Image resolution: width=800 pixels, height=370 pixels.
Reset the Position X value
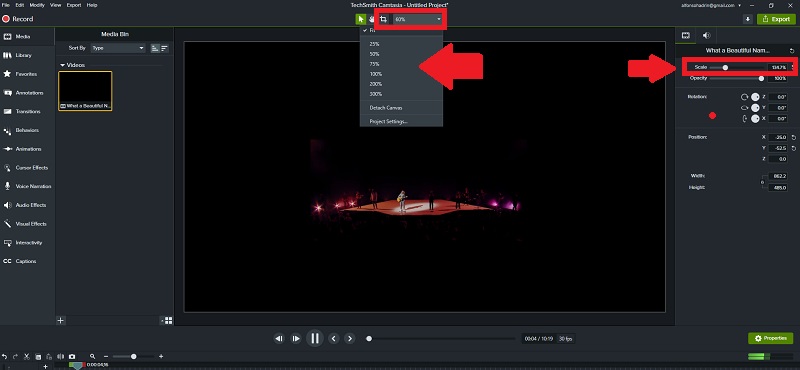(793, 137)
